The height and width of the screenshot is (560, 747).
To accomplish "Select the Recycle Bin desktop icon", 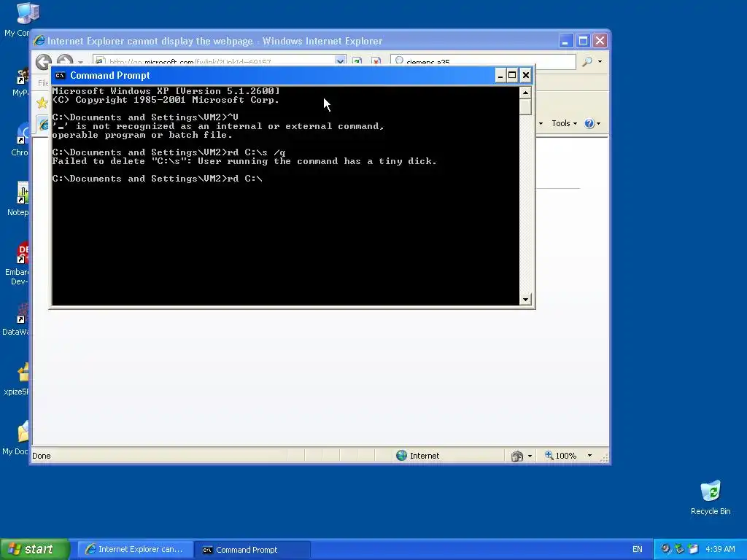I will (711, 497).
